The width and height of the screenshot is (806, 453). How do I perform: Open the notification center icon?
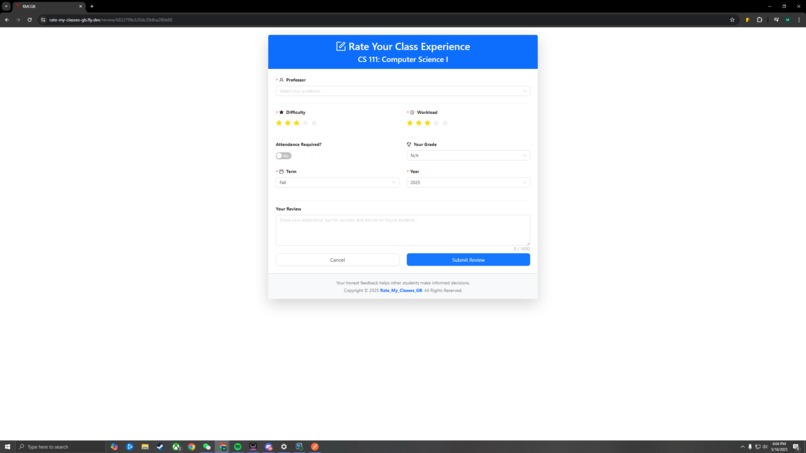[796, 447]
